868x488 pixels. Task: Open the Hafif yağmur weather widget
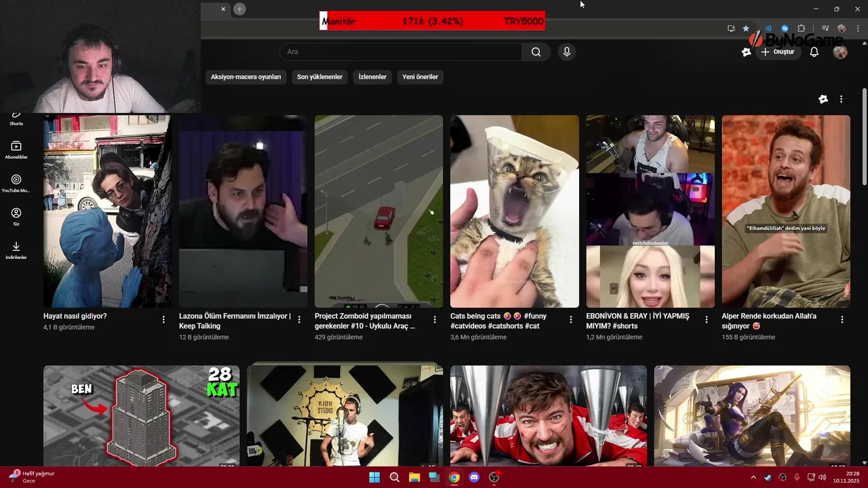pos(32,477)
